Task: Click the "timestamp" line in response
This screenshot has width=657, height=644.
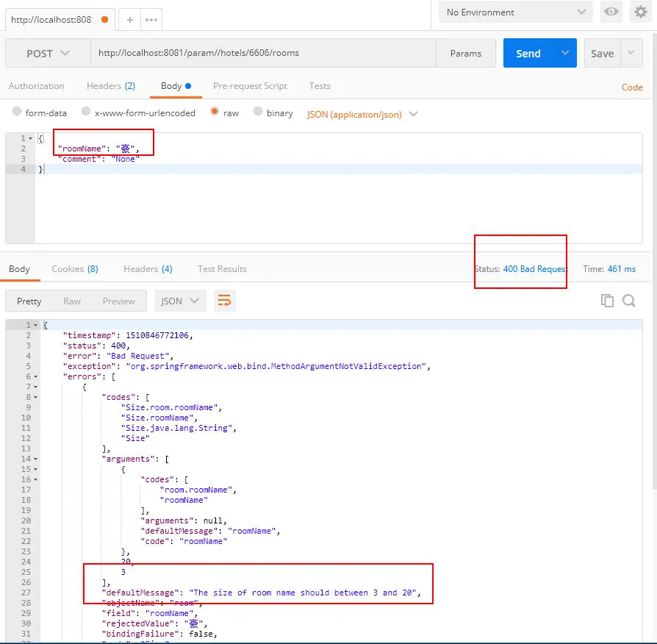Action: tap(128, 335)
